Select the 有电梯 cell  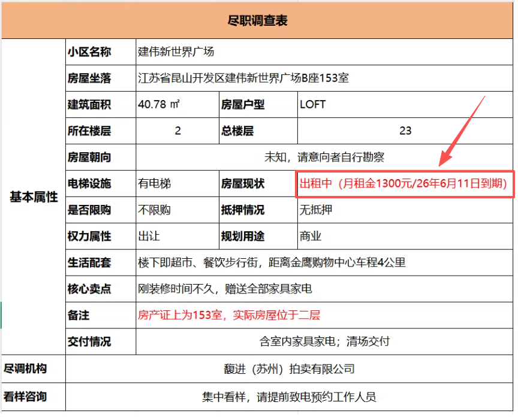pyautogui.click(x=155, y=184)
